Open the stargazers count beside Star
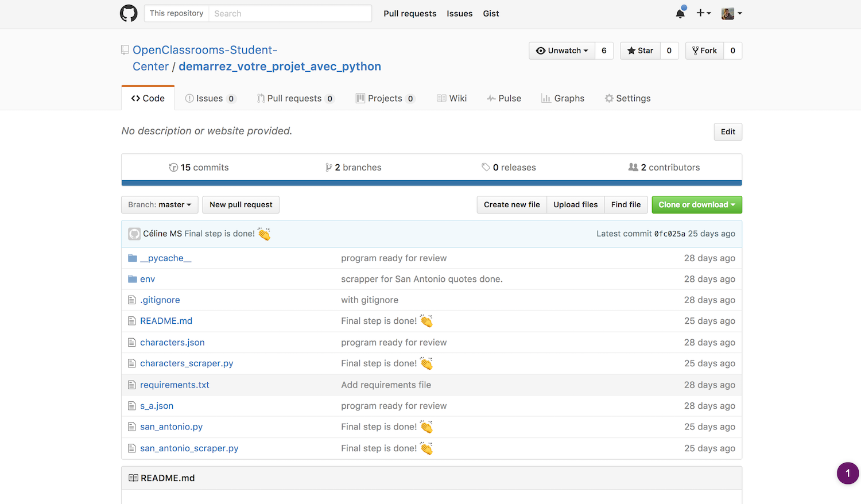The width and height of the screenshot is (861, 504). pyautogui.click(x=669, y=51)
